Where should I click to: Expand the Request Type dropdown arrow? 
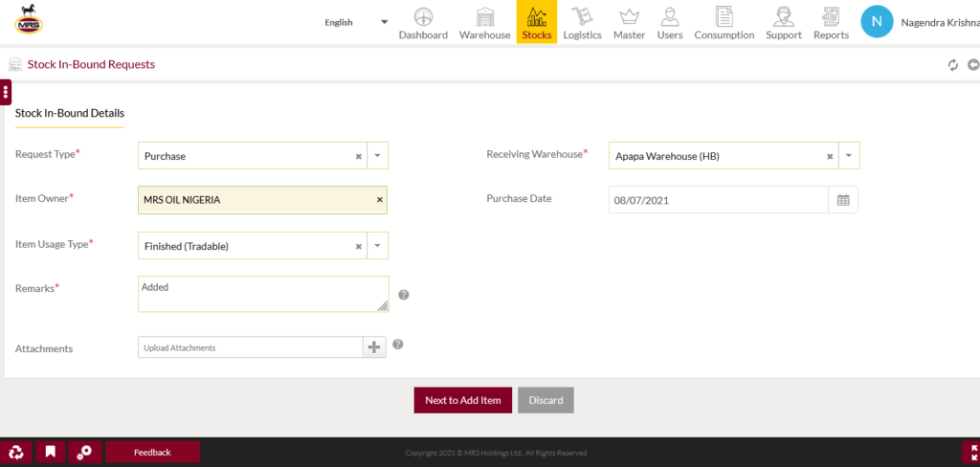coord(377,156)
